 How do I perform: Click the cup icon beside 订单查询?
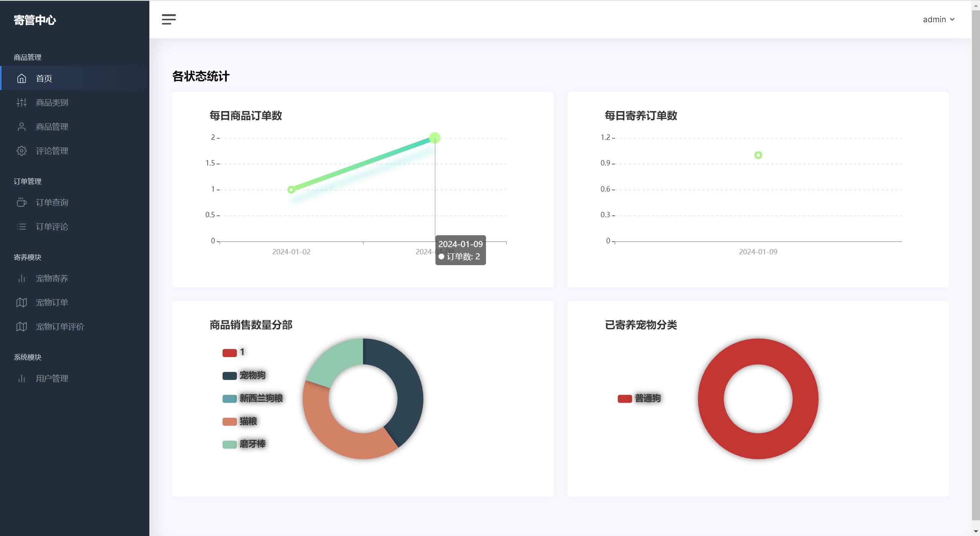click(21, 202)
